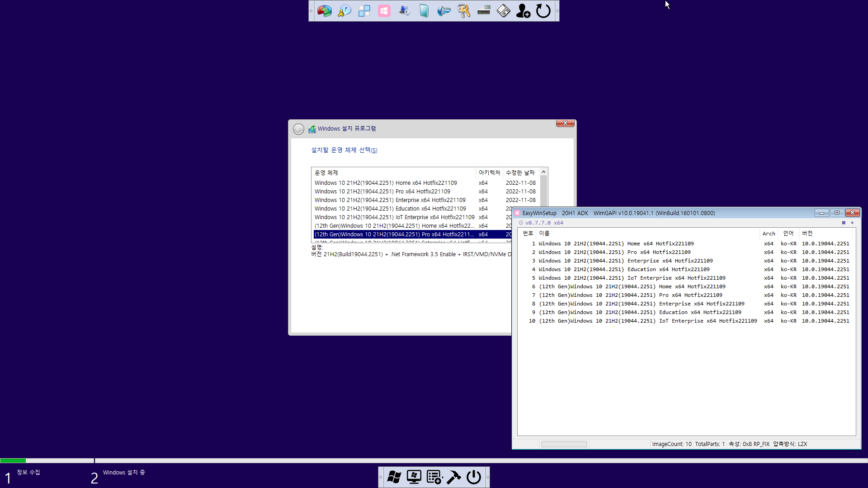This screenshot has width=868, height=488.
Task: Sort by 아키텍처 column header
Action: 490,173
